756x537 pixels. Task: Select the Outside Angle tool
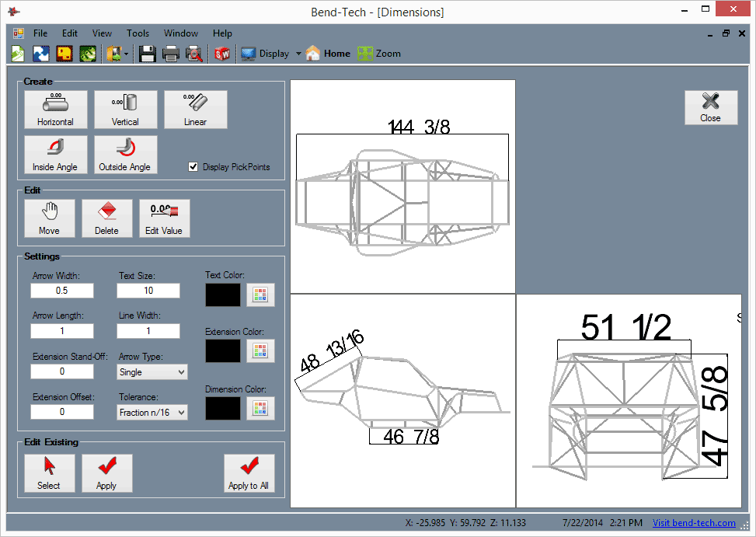pos(125,154)
